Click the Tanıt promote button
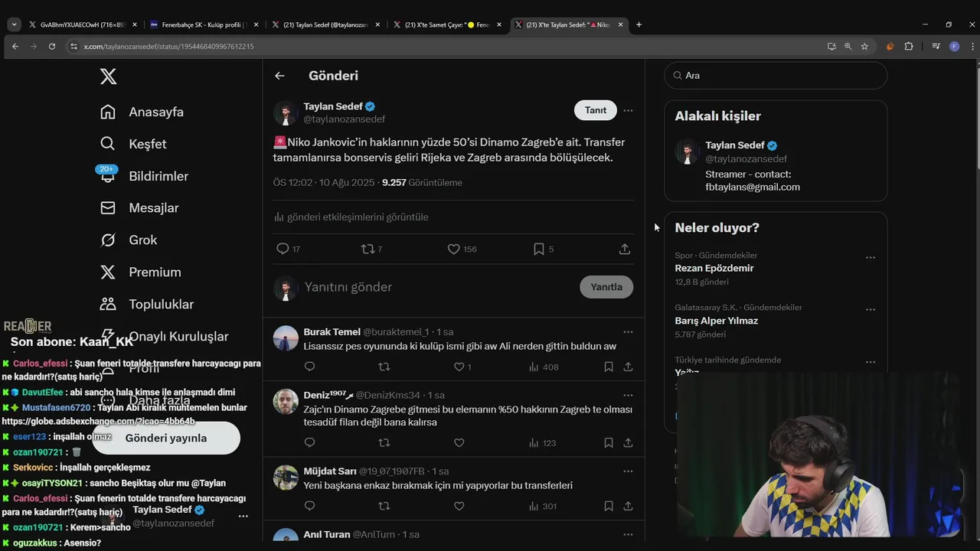The image size is (980, 551). (595, 110)
